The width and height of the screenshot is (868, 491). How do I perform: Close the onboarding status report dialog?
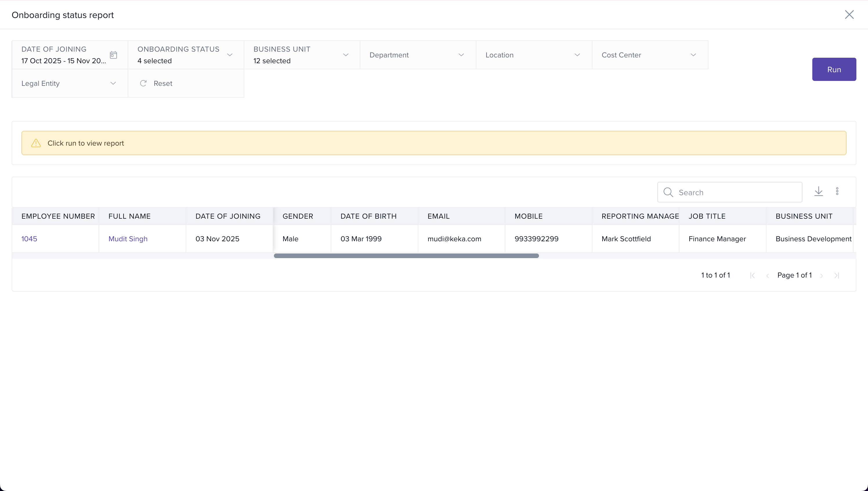coord(849,15)
